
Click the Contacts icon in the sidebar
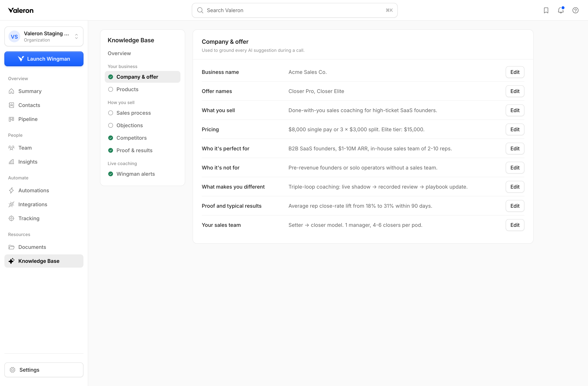tap(11, 105)
